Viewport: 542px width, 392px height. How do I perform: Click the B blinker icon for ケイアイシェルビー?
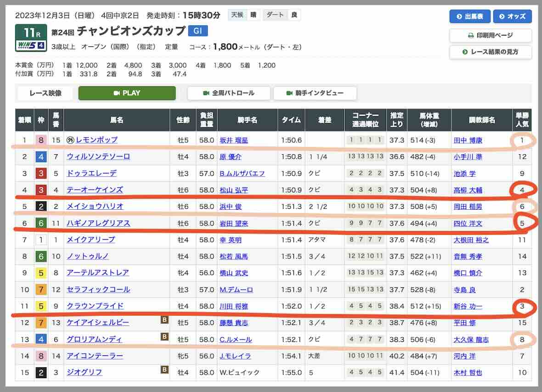164,319
